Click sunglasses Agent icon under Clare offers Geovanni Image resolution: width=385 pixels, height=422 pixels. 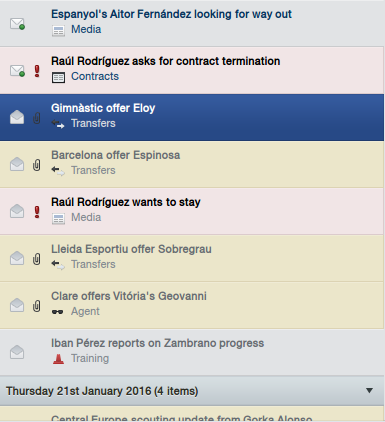tap(58, 312)
